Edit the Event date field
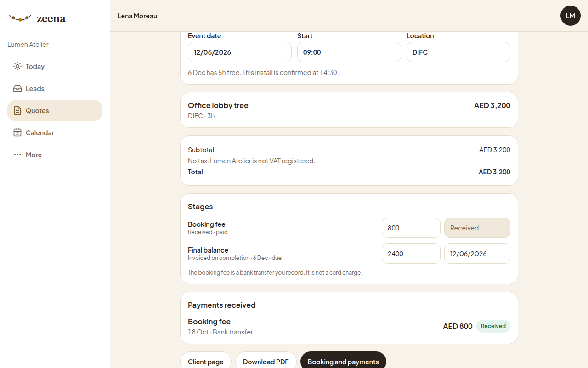This screenshot has height=368, width=588. pos(240,52)
